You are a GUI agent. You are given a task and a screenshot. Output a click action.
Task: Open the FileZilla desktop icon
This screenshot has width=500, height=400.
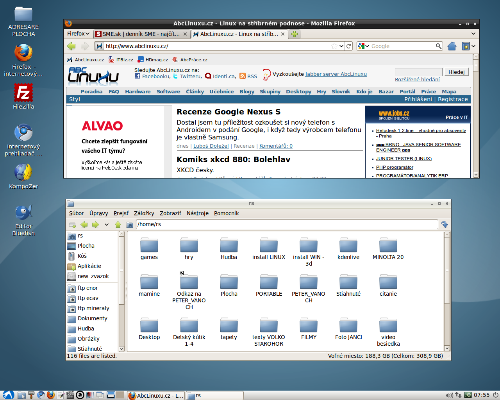click(23, 96)
